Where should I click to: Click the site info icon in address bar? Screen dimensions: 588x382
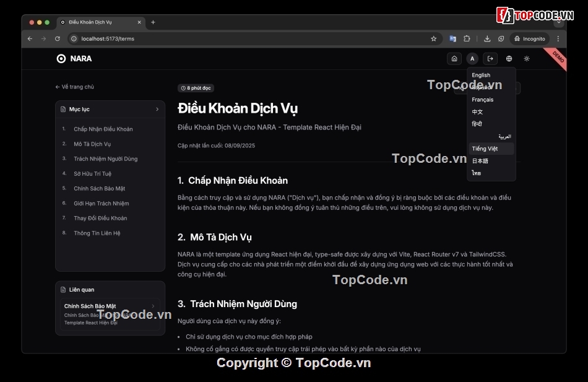point(74,38)
